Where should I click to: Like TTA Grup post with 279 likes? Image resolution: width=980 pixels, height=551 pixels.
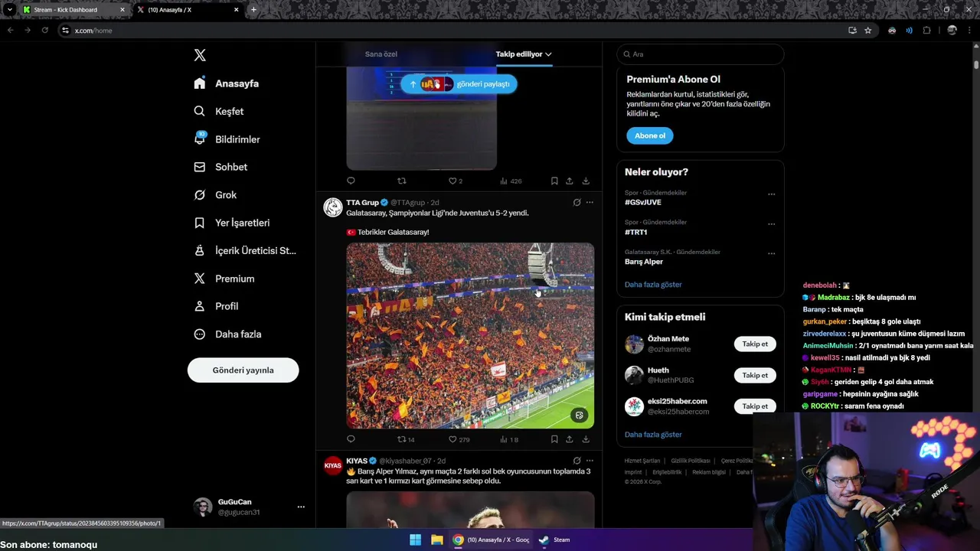pyautogui.click(x=459, y=439)
